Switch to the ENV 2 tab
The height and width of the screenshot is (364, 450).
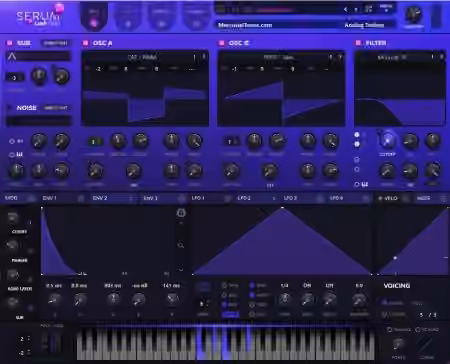[x=100, y=198]
